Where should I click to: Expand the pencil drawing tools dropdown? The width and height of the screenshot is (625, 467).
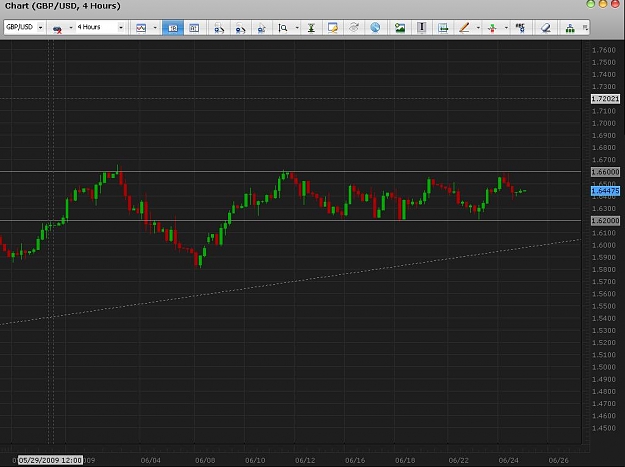[x=478, y=28]
